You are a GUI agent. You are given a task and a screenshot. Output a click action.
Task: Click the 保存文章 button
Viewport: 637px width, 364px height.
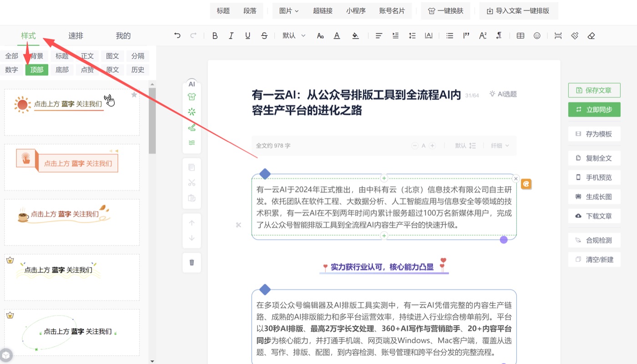[x=594, y=90]
